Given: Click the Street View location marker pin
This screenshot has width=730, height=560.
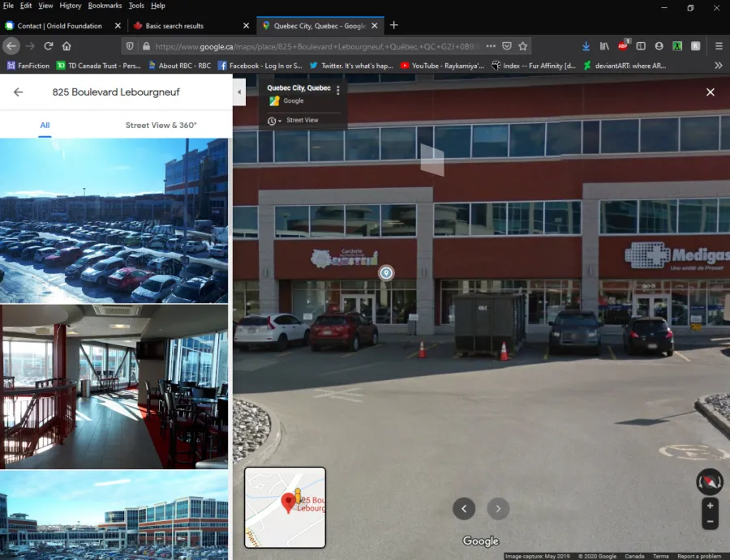Looking at the screenshot, I should click(386, 272).
